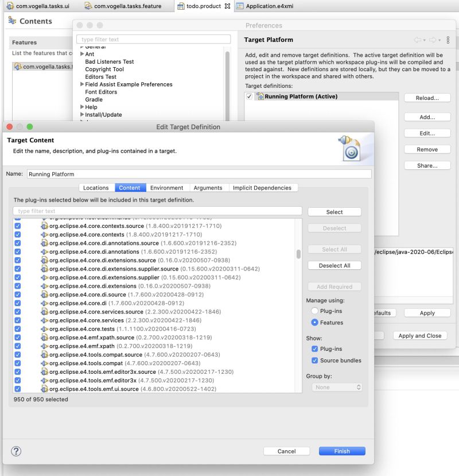
Task: Click the Deselect All button
Action: [334, 265]
